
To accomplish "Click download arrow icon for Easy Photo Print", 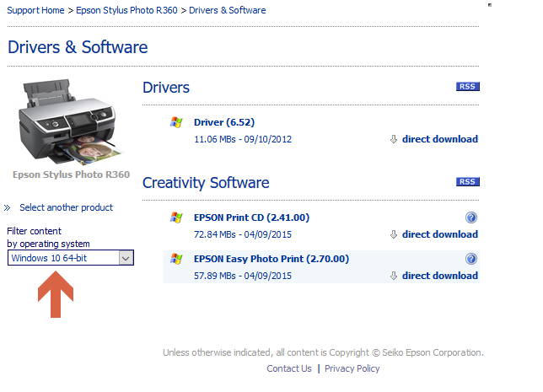I will 394,276.
